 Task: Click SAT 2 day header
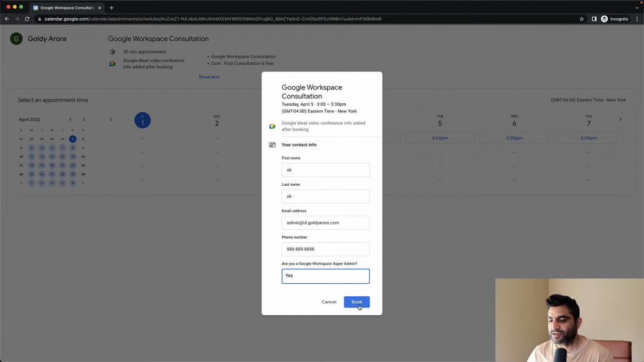tap(217, 121)
